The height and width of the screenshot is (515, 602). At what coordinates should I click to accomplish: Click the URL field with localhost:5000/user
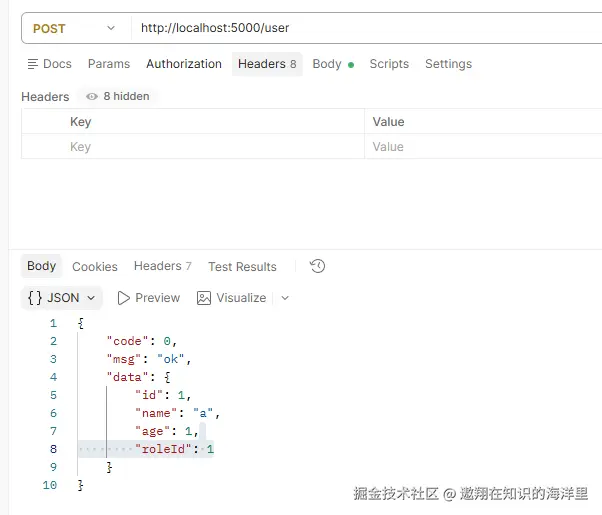click(367, 28)
